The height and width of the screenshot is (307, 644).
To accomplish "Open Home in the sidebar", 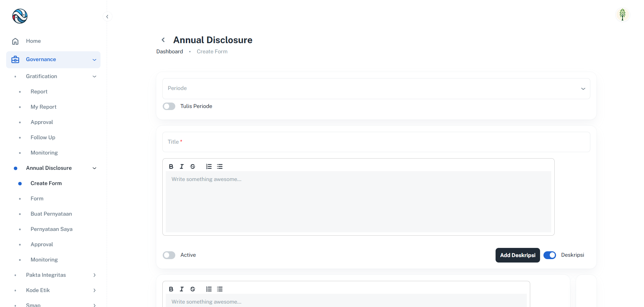I will coord(33,41).
